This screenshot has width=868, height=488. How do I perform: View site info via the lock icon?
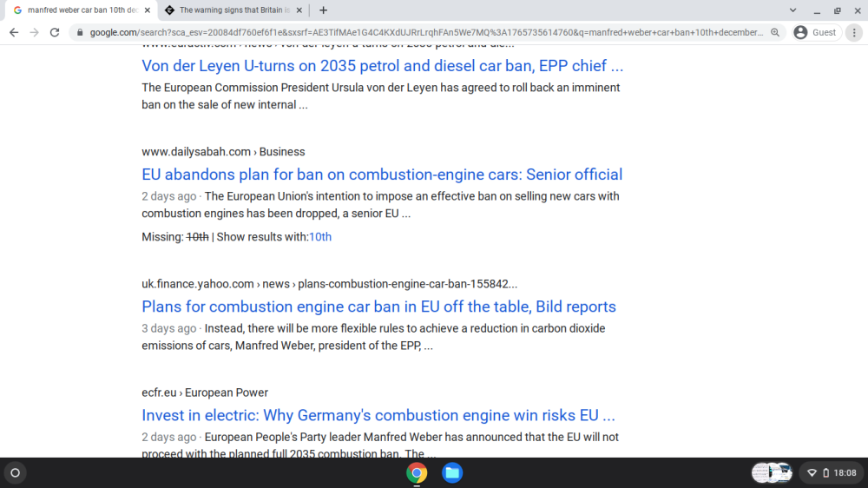click(80, 33)
